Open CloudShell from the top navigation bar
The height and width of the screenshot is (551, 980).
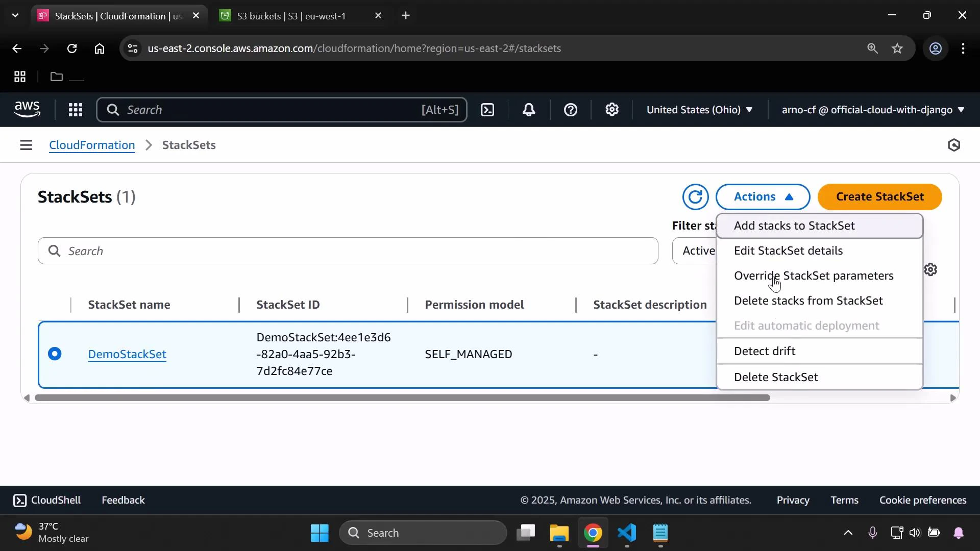(487, 110)
